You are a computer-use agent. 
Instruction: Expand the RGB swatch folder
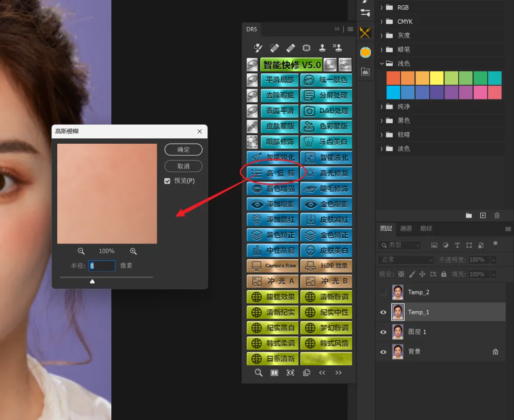[381, 8]
